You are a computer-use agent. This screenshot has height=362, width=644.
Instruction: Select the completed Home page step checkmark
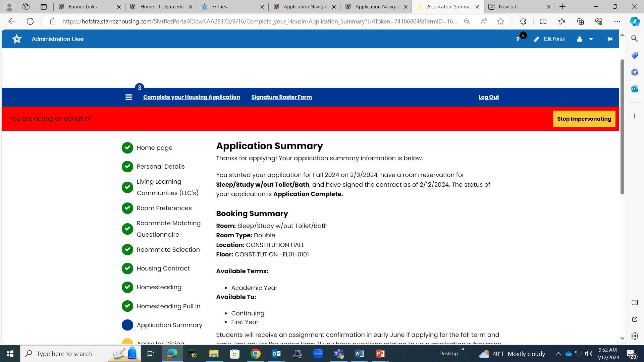127,148
